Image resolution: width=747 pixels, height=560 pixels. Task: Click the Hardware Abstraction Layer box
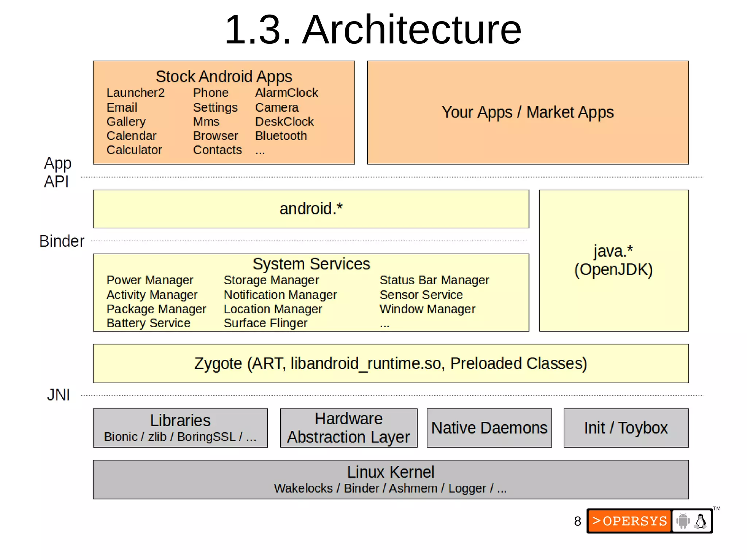click(348, 428)
